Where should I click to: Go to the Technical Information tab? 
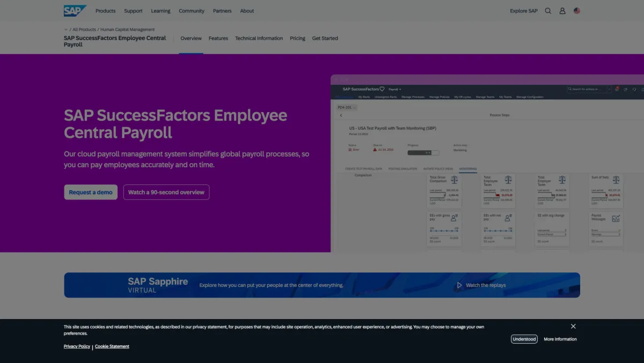point(259,39)
